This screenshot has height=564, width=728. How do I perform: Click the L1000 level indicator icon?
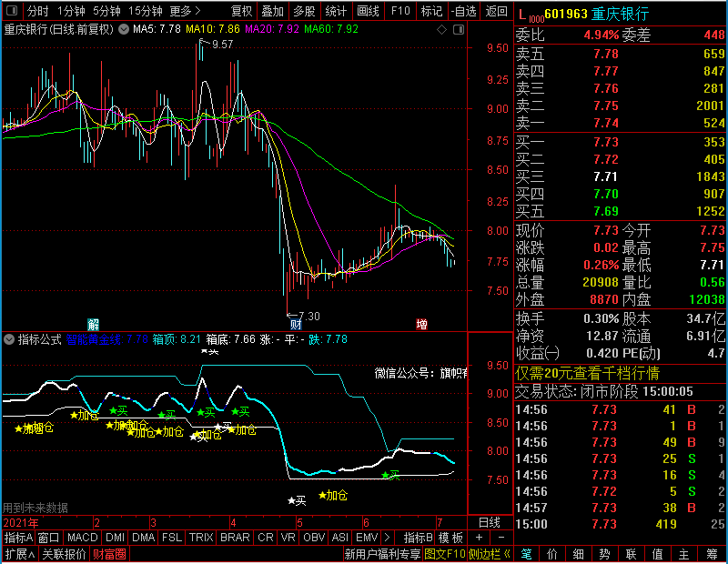coord(531,15)
